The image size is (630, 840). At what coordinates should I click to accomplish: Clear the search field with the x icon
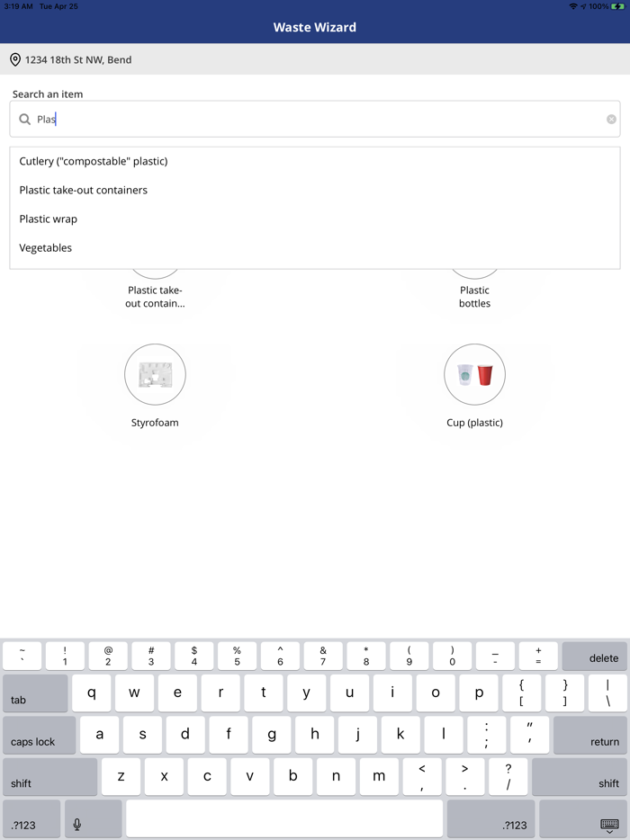pyautogui.click(x=611, y=119)
